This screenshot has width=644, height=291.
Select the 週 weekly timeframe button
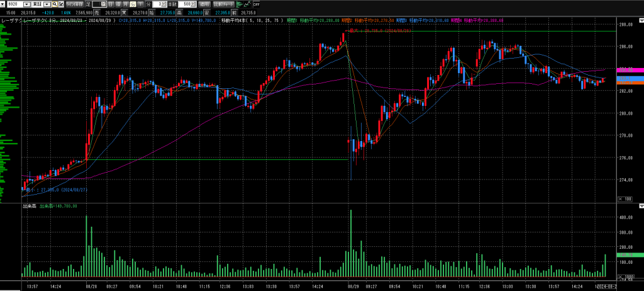[118, 4]
